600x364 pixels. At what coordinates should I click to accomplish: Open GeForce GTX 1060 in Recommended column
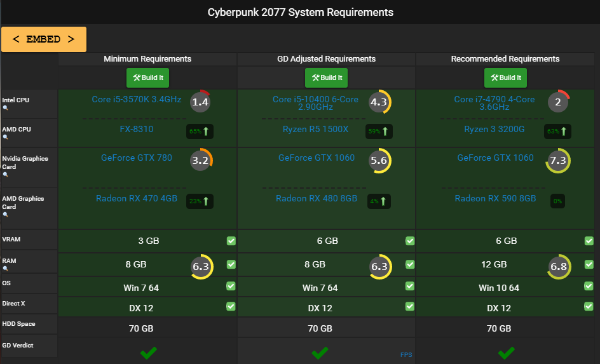(495, 158)
